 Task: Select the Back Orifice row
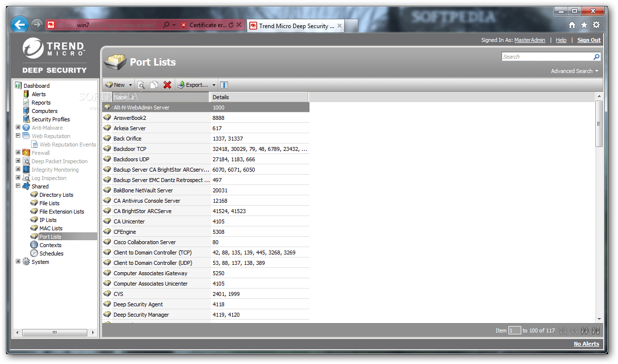[x=206, y=139]
